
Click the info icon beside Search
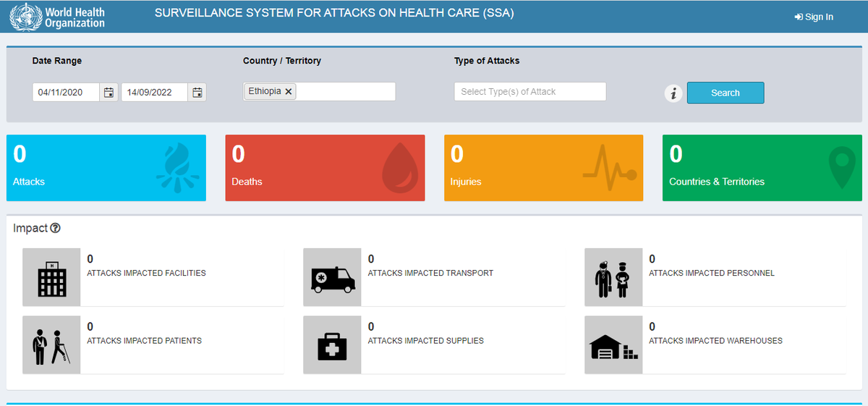(x=673, y=93)
